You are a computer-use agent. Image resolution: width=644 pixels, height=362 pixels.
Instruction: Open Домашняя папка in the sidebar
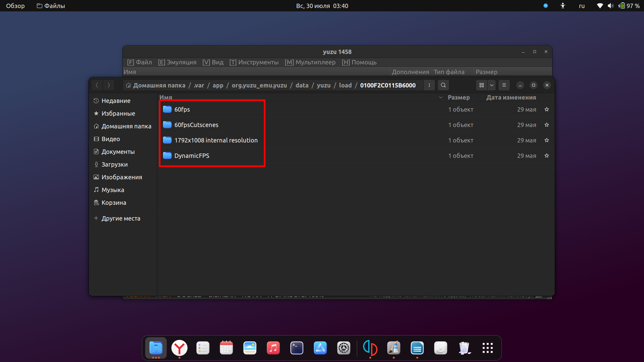click(x=123, y=126)
